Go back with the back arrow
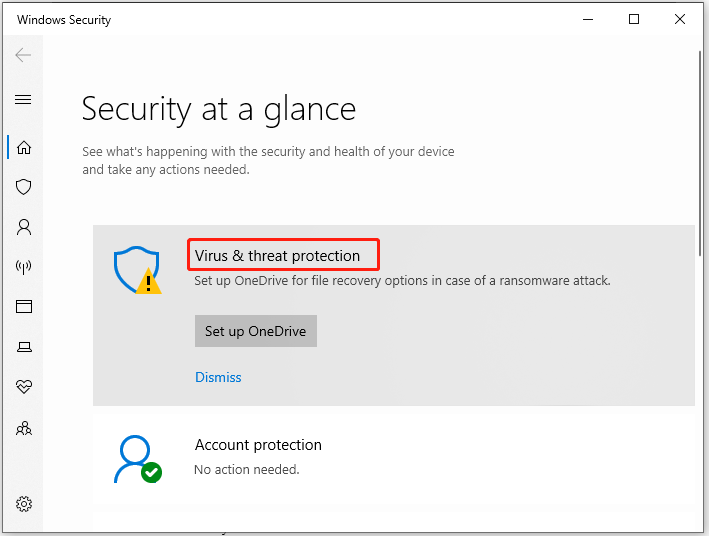Viewport: 709px width, 536px height. [24, 55]
